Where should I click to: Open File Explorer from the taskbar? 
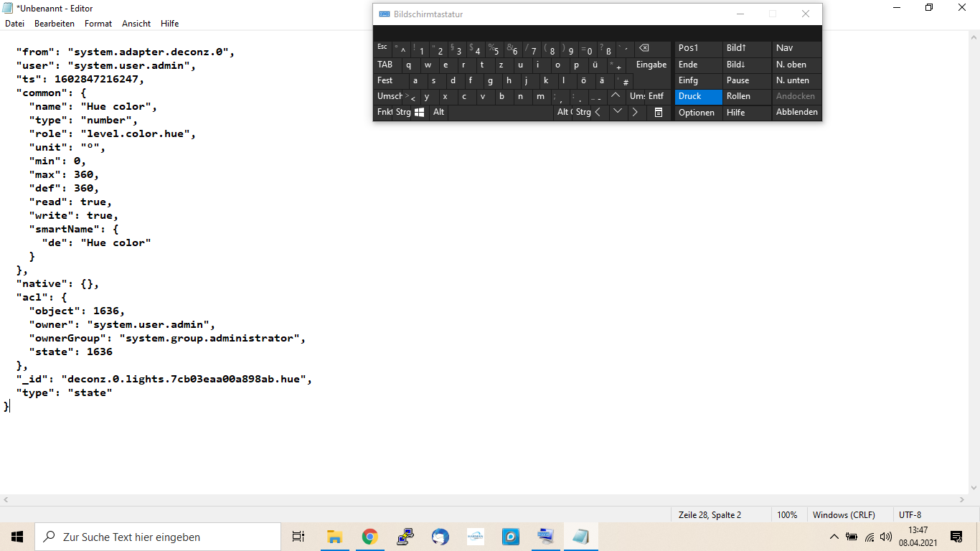click(x=334, y=537)
